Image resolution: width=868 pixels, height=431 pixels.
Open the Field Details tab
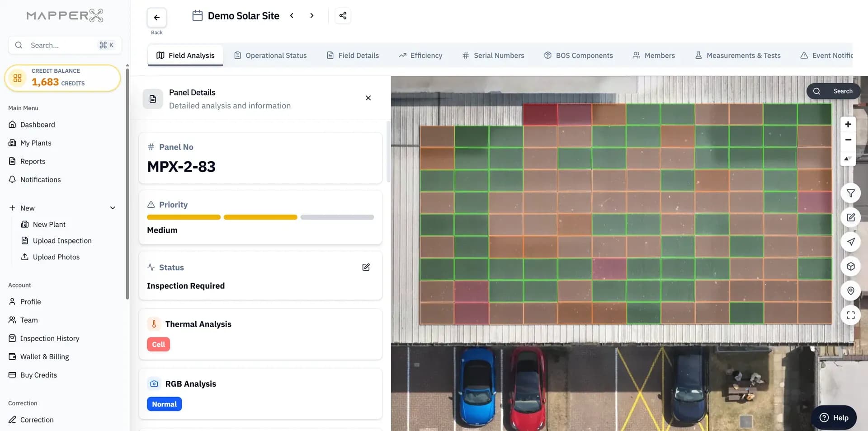353,56
